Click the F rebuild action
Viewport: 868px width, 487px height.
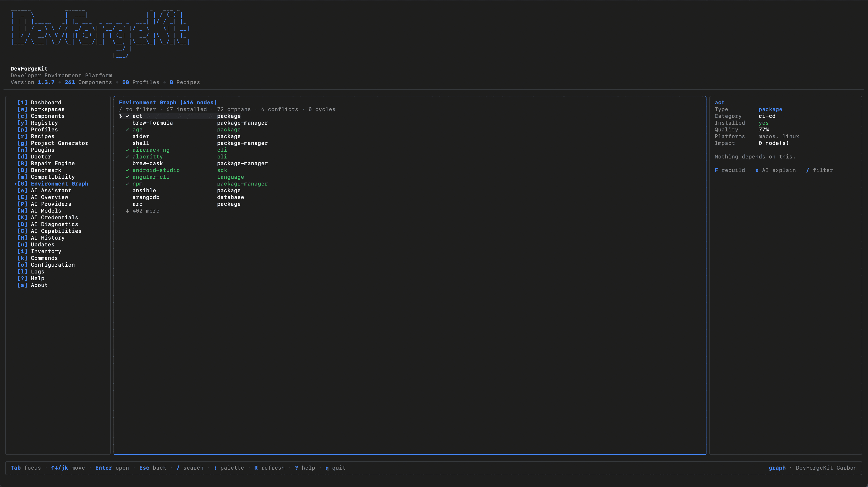[729, 170]
